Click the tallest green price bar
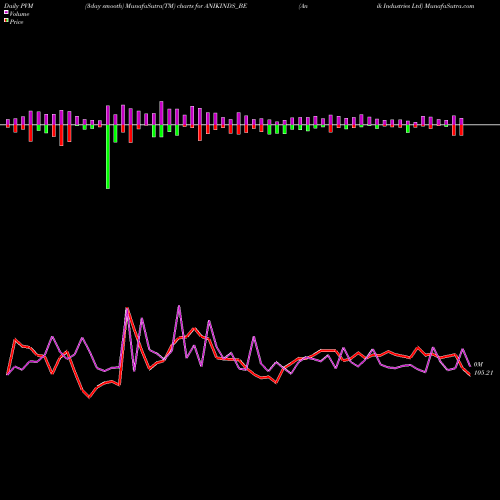The width and height of the screenshot is (500, 500). 108,157
